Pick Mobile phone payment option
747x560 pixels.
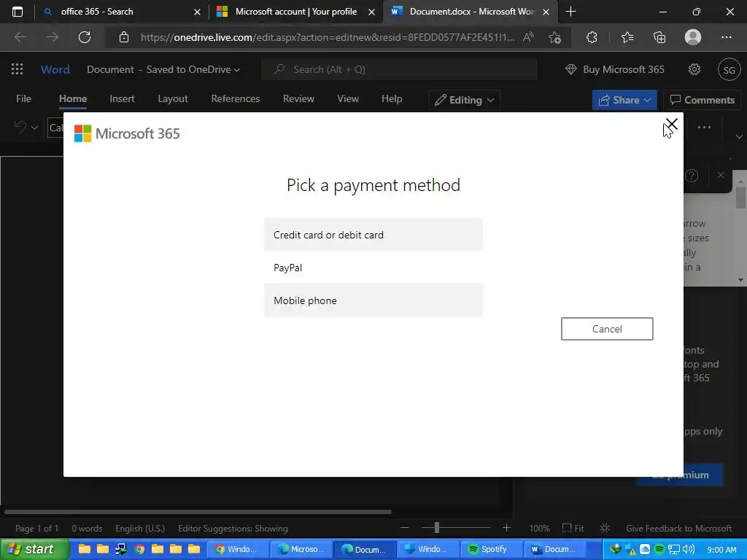(x=373, y=300)
